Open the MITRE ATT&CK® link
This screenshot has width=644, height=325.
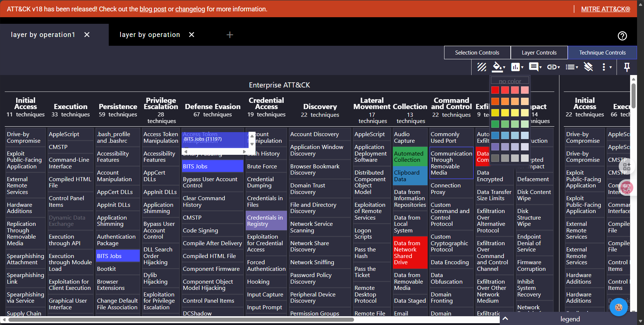[606, 9]
